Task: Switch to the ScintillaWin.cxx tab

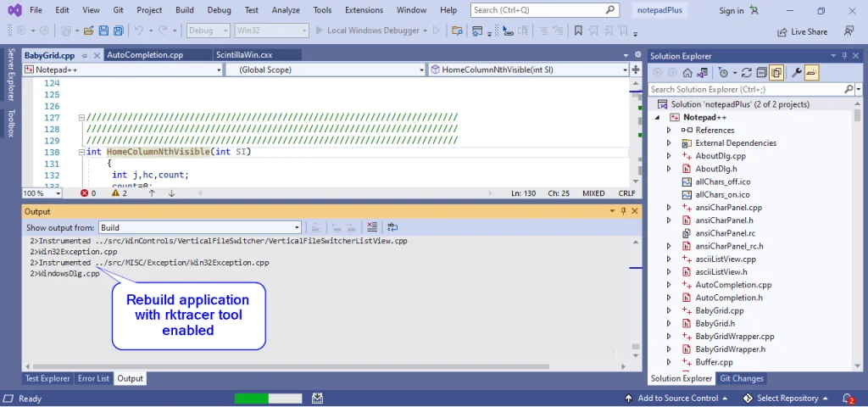Action: (244, 55)
